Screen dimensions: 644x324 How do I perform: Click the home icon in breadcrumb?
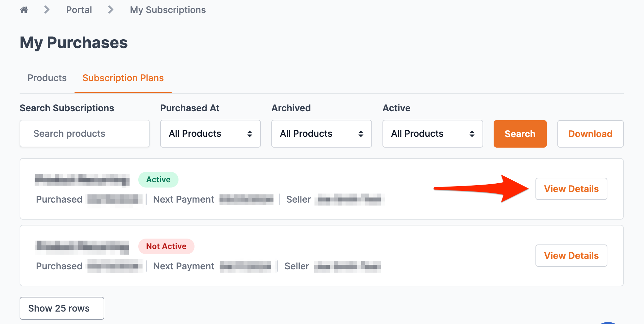pos(24,10)
